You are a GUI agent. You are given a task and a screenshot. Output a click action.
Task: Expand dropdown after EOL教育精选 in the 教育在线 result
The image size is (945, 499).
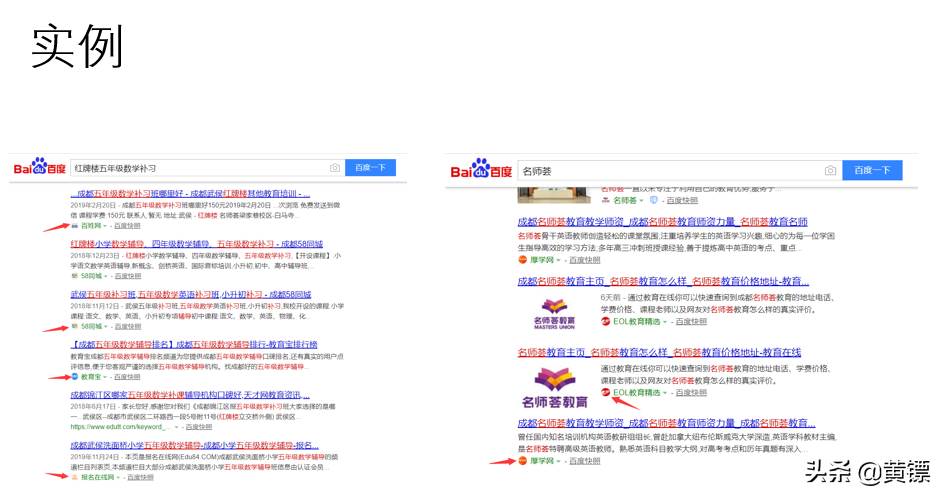(665, 393)
